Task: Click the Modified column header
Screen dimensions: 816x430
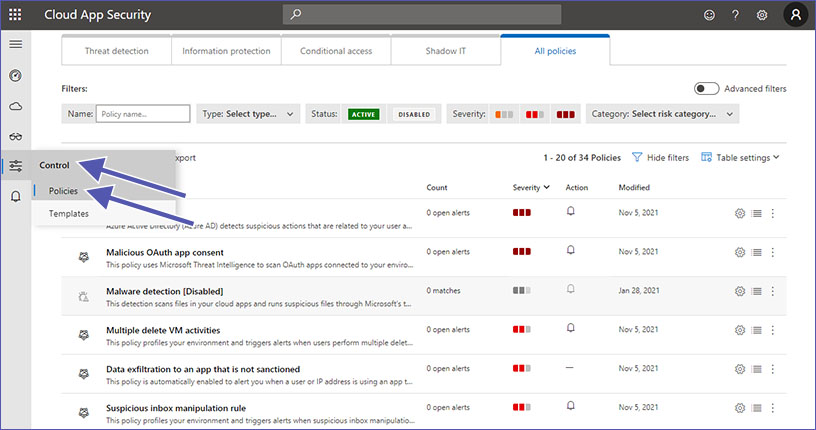Action: pos(634,187)
